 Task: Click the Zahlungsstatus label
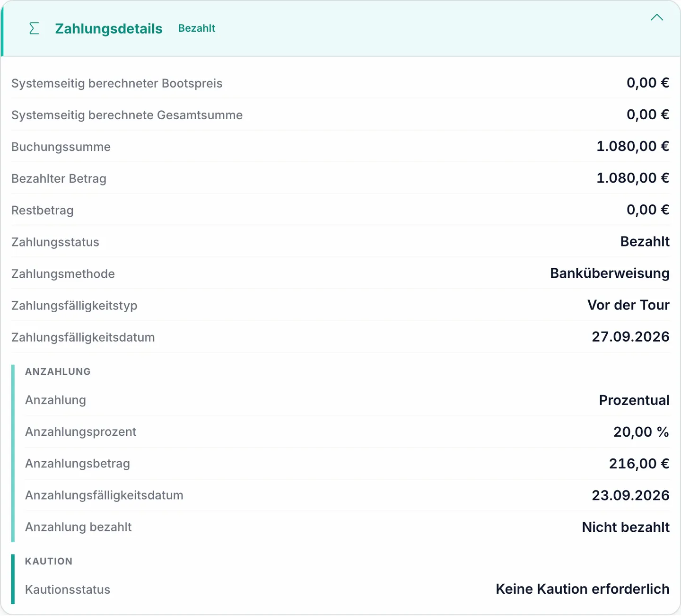[55, 242]
